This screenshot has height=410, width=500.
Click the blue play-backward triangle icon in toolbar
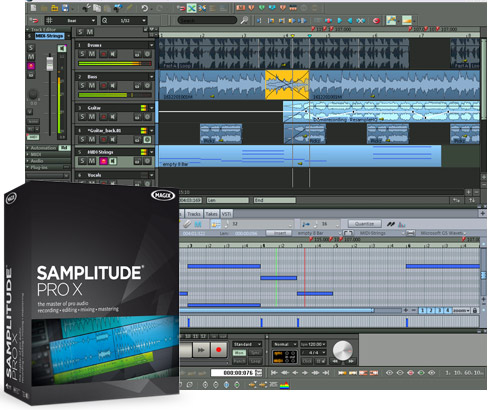pyautogui.click(x=350, y=21)
